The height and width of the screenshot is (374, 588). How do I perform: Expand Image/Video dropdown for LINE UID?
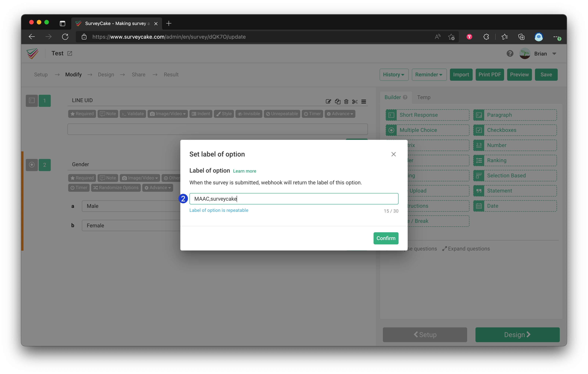167,114
